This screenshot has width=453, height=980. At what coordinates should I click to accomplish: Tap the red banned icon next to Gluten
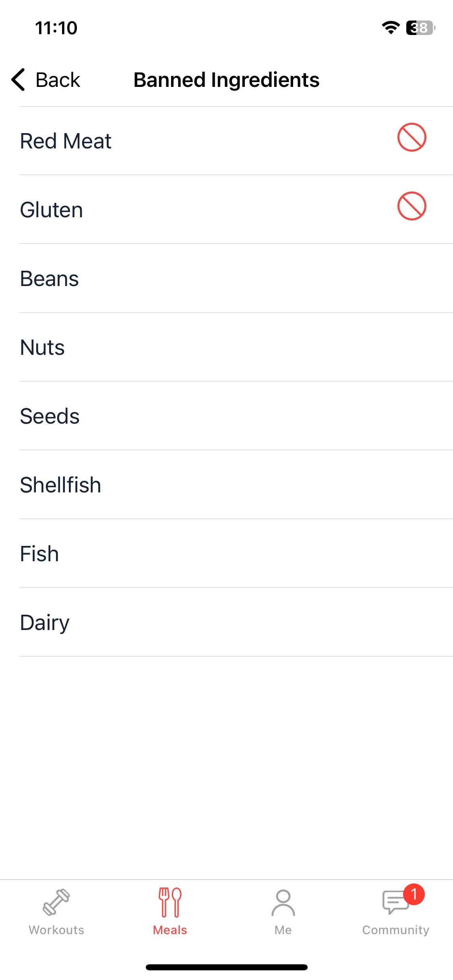pyautogui.click(x=412, y=206)
